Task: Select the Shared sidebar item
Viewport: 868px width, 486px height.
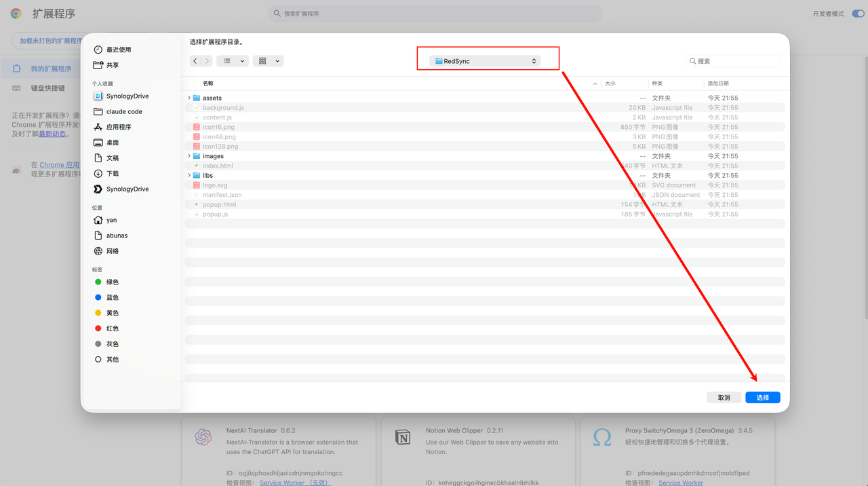Action: pyautogui.click(x=112, y=65)
